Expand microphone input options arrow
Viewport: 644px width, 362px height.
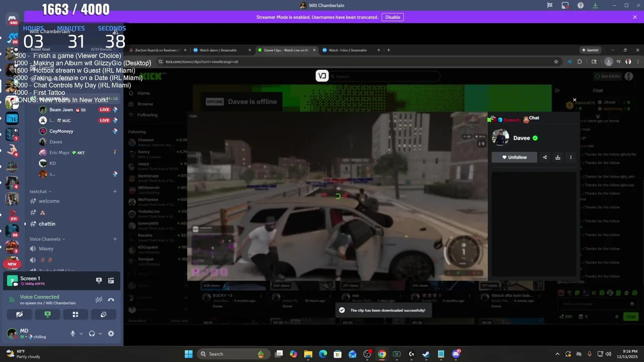[81, 333]
